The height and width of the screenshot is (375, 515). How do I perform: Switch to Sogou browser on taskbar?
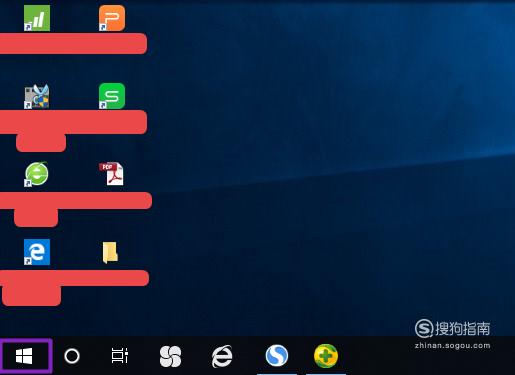(x=277, y=356)
